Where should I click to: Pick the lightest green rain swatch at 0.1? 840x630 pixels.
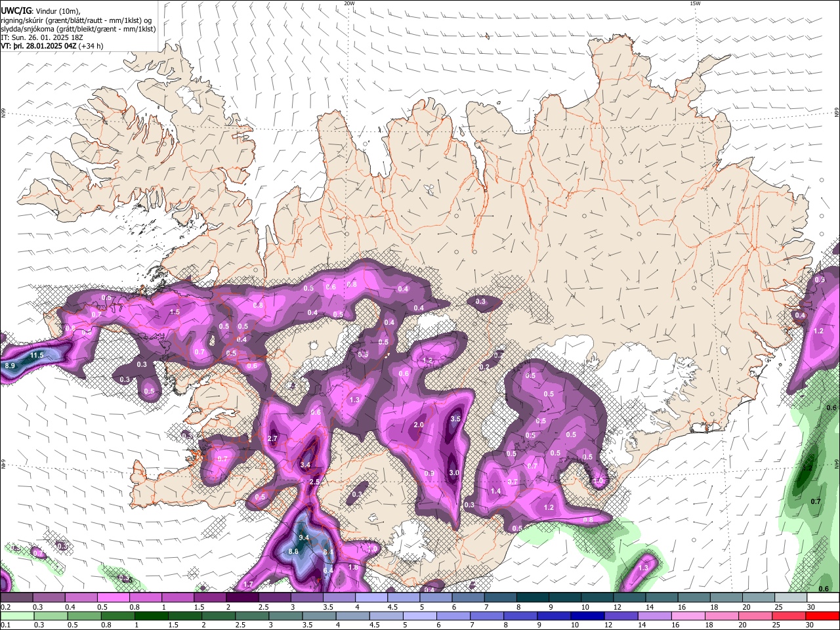(x=17, y=616)
